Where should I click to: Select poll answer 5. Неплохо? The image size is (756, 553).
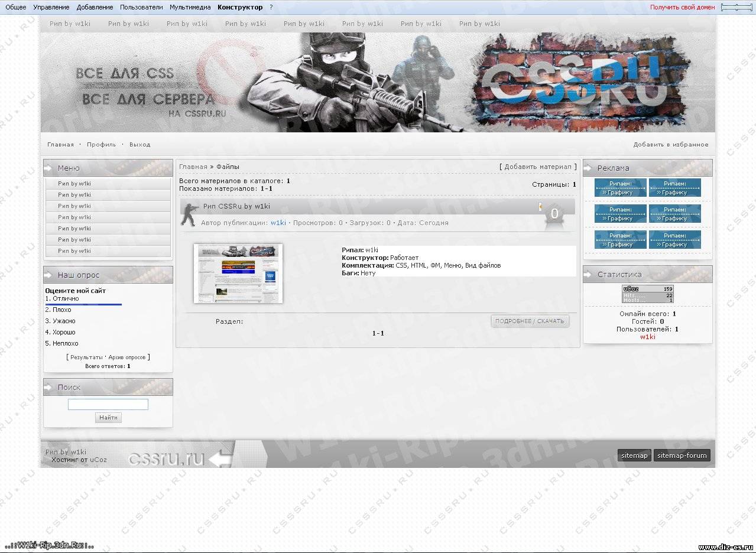pyautogui.click(x=62, y=343)
